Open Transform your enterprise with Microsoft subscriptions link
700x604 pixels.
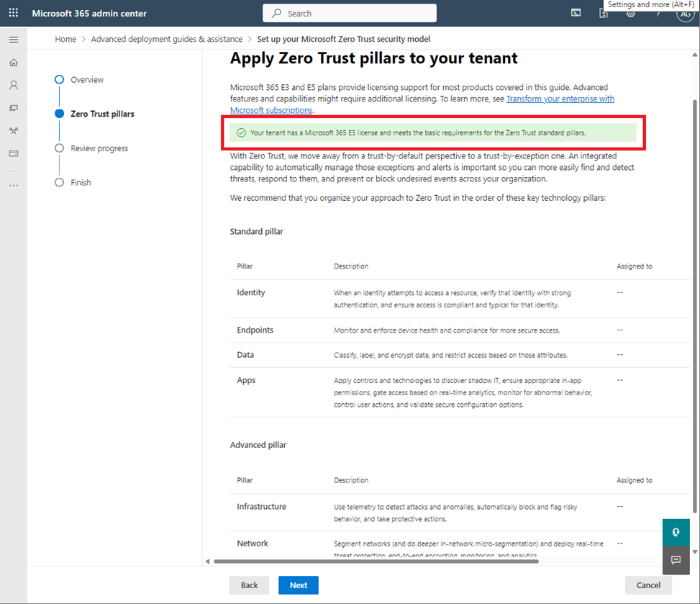point(560,99)
